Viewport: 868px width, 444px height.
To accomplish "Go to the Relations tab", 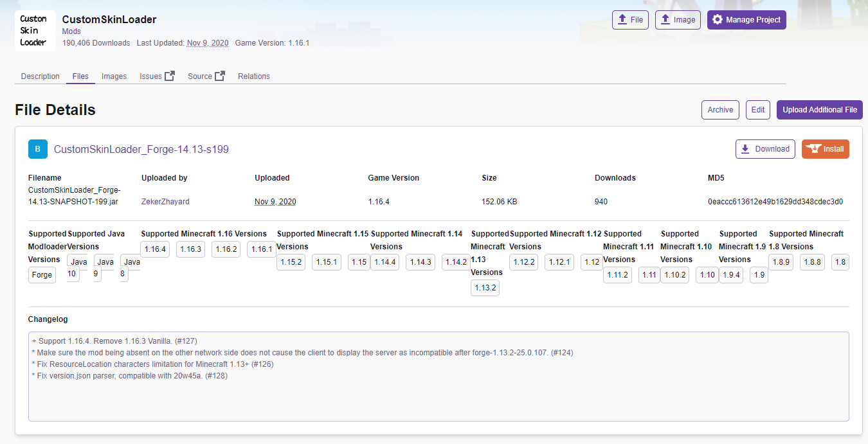I will (253, 76).
